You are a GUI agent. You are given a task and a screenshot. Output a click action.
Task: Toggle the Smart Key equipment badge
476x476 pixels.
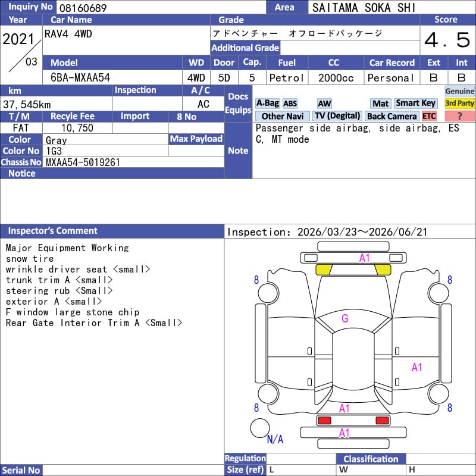click(x=416, y=104)
